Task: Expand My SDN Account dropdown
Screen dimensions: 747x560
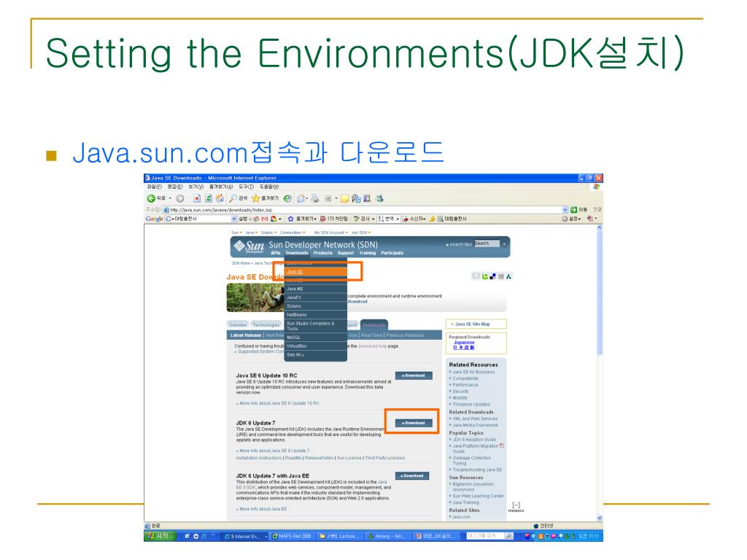Action: pos(330,233)
